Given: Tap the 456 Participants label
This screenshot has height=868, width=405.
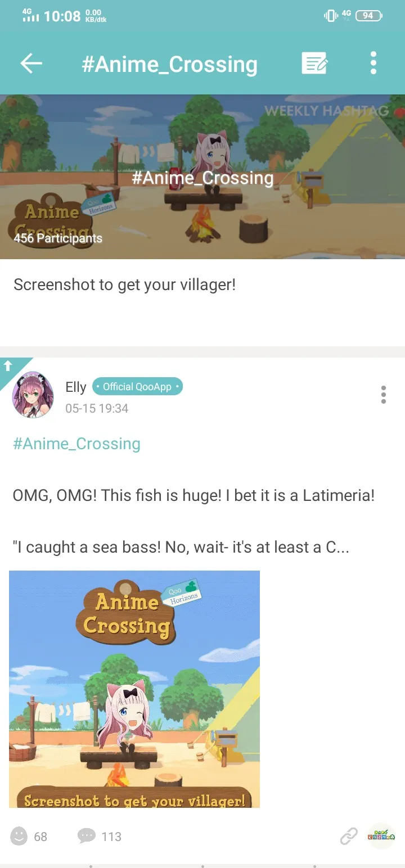Looking at the screenshot, I should (58, 238).
